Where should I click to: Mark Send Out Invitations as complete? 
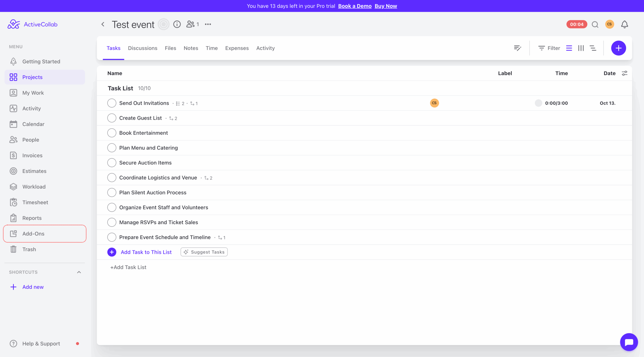coord(112,103)
